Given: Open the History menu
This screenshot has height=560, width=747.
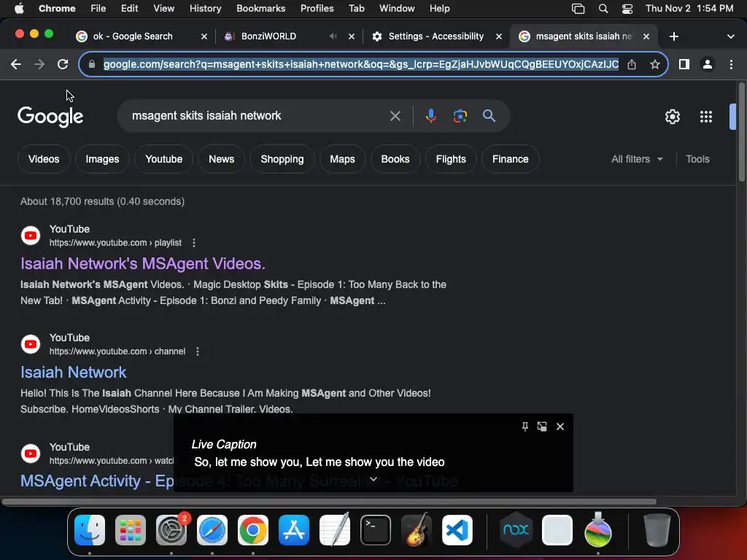Looking at the screenshot, I should tap(205, 8).
